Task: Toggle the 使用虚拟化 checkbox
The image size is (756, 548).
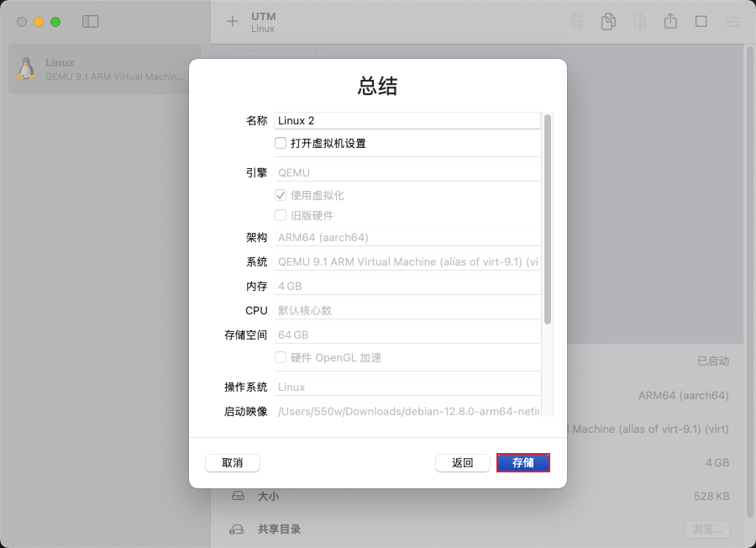Action: tap(280, 194)
